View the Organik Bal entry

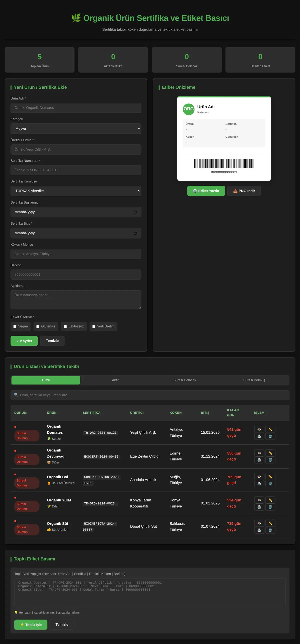point(259,477)
